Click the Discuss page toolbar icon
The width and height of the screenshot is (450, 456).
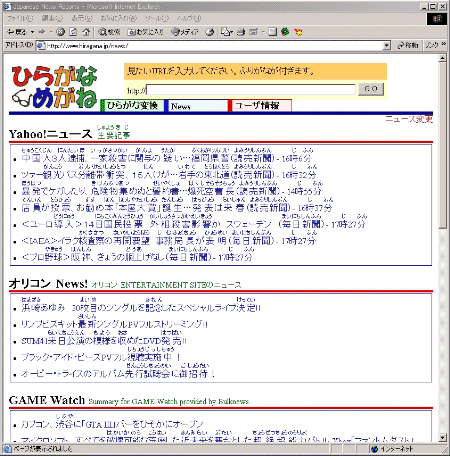(x=273, y=32)
